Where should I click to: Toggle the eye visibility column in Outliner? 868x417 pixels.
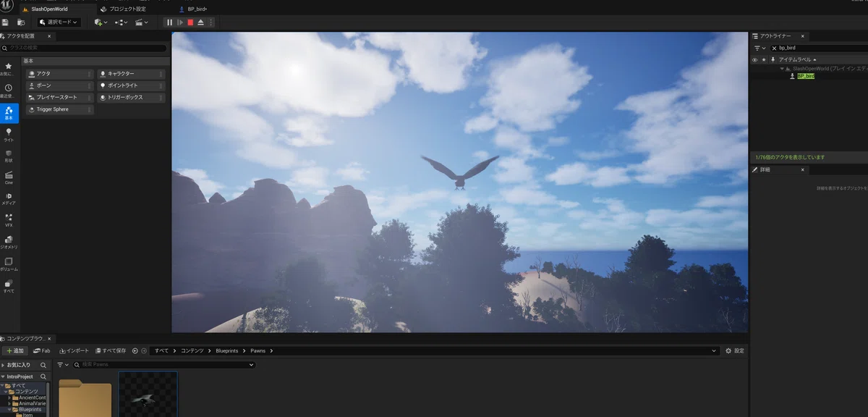[x=754, y=59]
